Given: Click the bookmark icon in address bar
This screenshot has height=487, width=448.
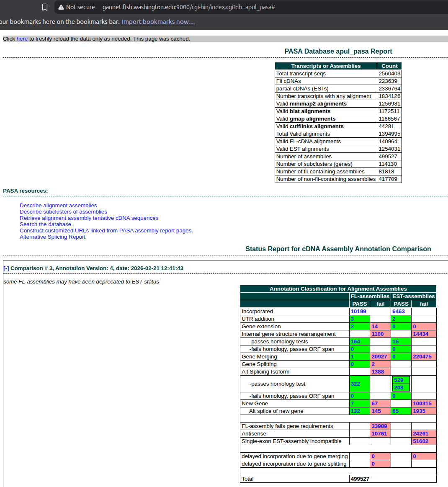Looking at the screenshot, I should pyautogui.click(x=45, y=7).
